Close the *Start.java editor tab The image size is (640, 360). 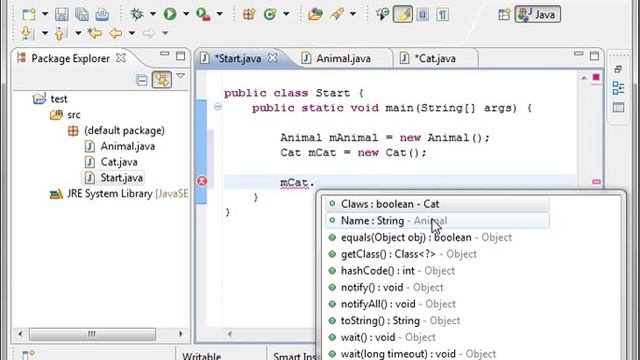273,58
